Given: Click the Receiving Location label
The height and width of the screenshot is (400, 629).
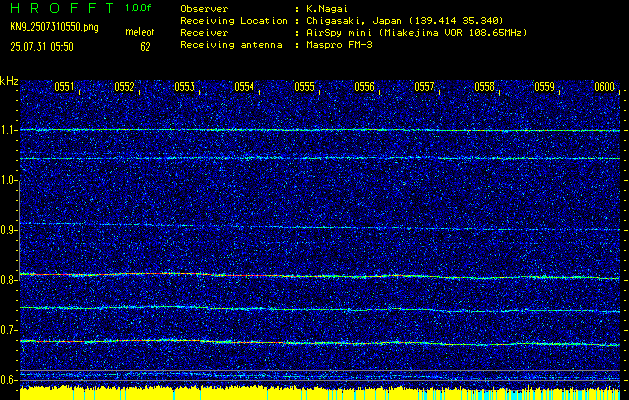Looking at the screenshot, I should [234, 21].
